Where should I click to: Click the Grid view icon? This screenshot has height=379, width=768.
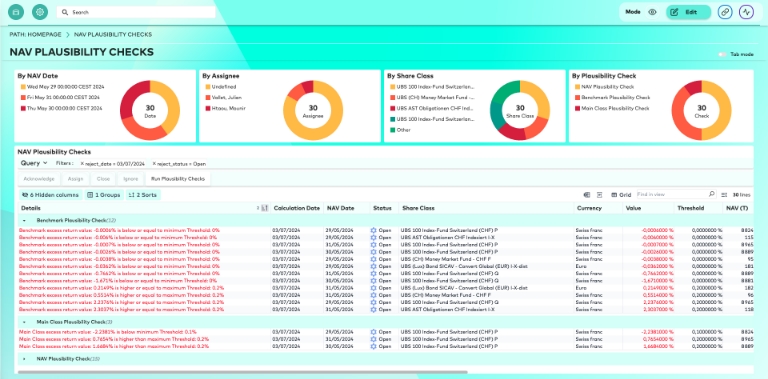pos(614,195)
